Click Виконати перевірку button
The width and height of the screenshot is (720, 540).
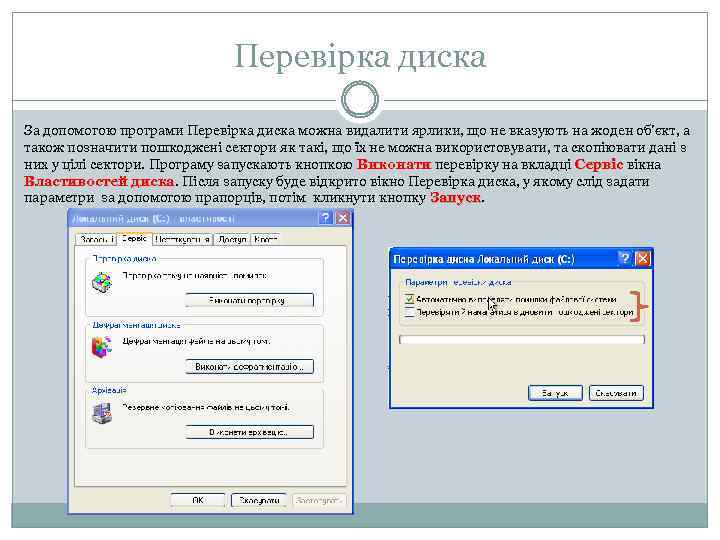tap(249, 300)
